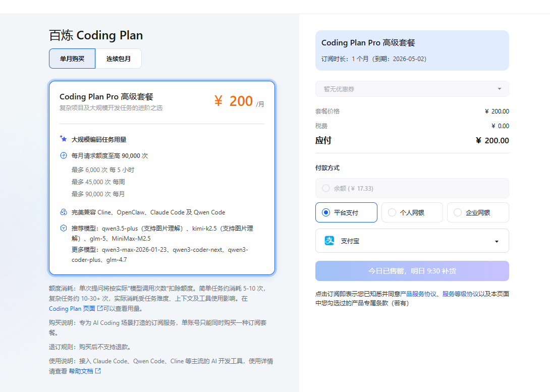The width and height of the screenshot is (550, 392).
Task: Expand the 支付宝 payment channel dropdown
Action: click(412, 241)
